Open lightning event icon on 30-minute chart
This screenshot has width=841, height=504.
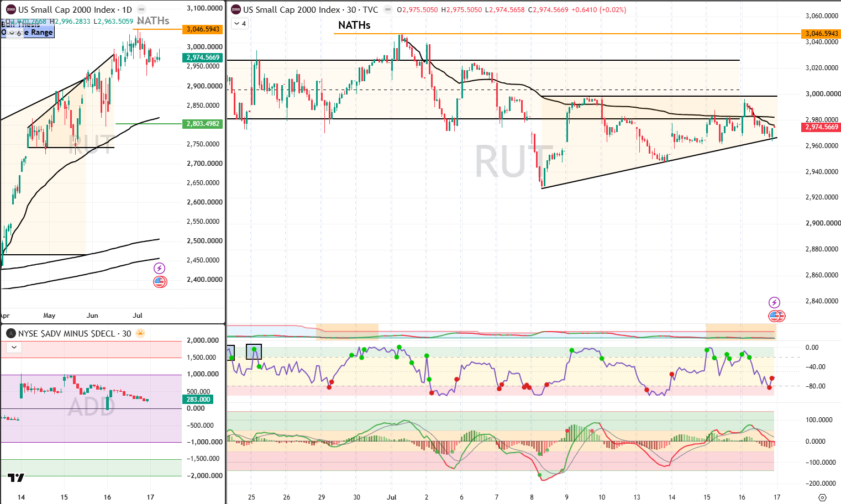point(775,302)
